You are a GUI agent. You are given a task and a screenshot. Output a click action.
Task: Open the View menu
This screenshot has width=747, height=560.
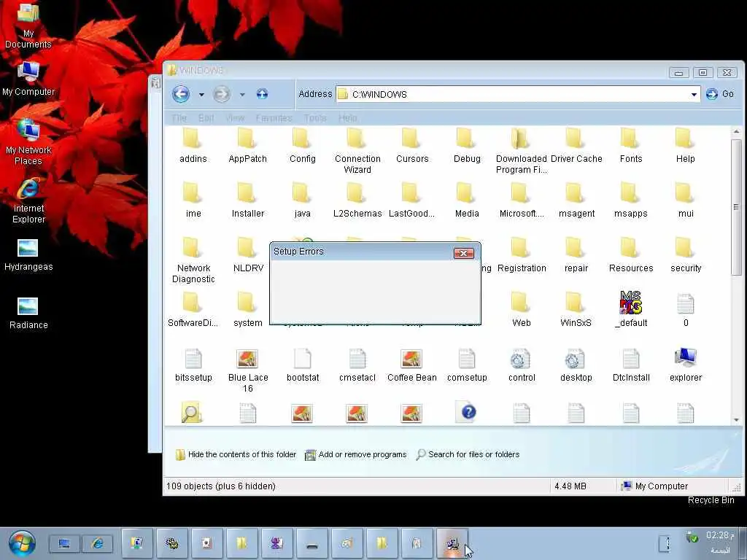point(235,117)
